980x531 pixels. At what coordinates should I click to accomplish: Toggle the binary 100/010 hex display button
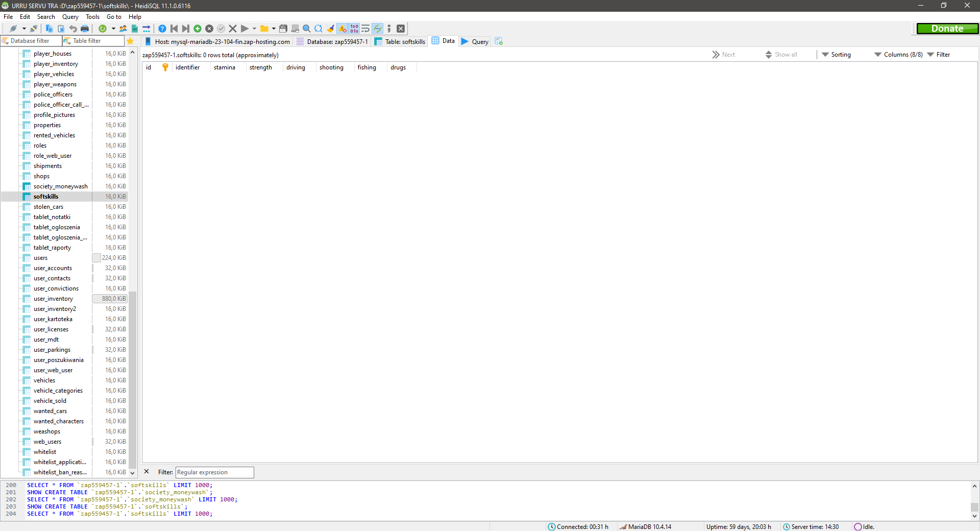(x=354, y=29)
